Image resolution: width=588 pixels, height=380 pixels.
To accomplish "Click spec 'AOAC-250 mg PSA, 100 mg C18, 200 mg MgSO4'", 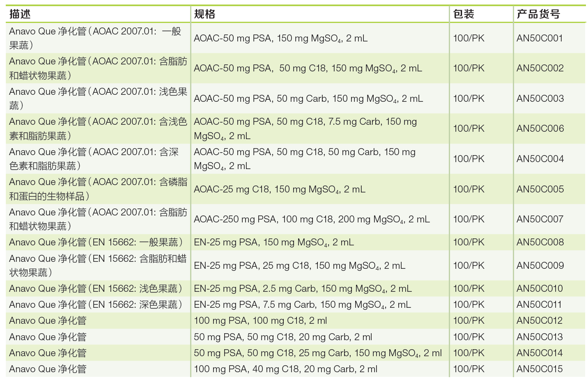I will point(312,220).
